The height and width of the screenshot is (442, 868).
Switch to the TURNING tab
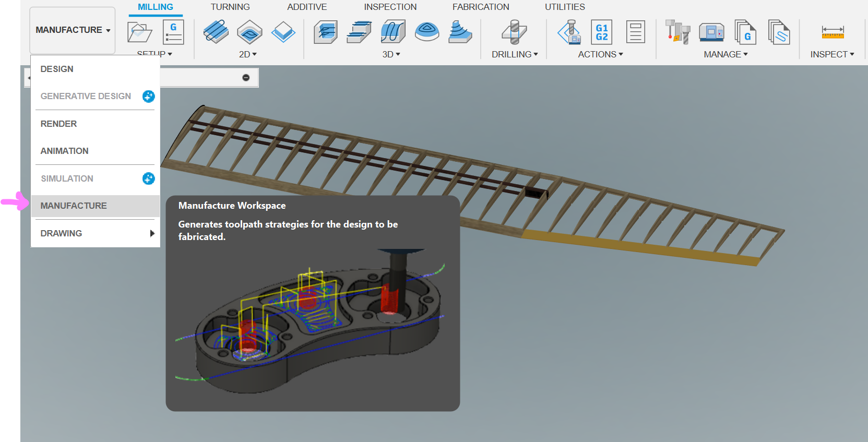(x=230, y=7)
